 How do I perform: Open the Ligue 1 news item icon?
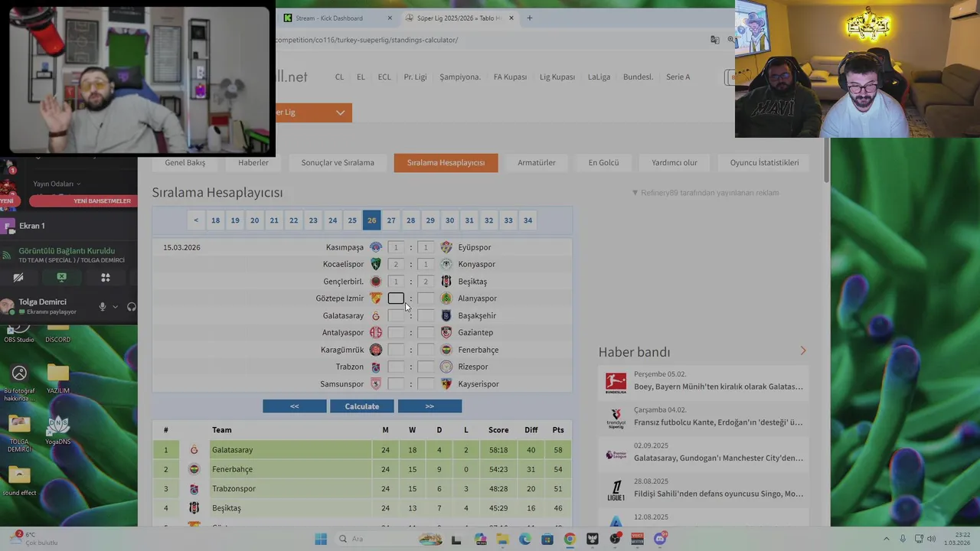pos(616,490)
